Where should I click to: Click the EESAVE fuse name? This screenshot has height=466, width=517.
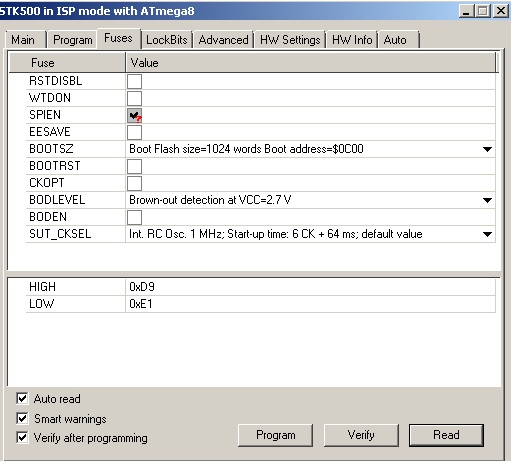50,132
